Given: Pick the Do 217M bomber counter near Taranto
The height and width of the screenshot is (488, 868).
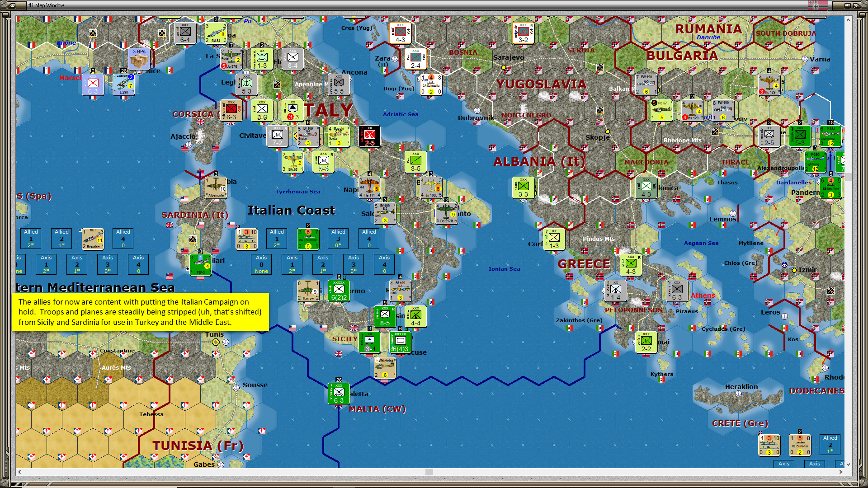Looking at the screenshot, I should 446,213.
